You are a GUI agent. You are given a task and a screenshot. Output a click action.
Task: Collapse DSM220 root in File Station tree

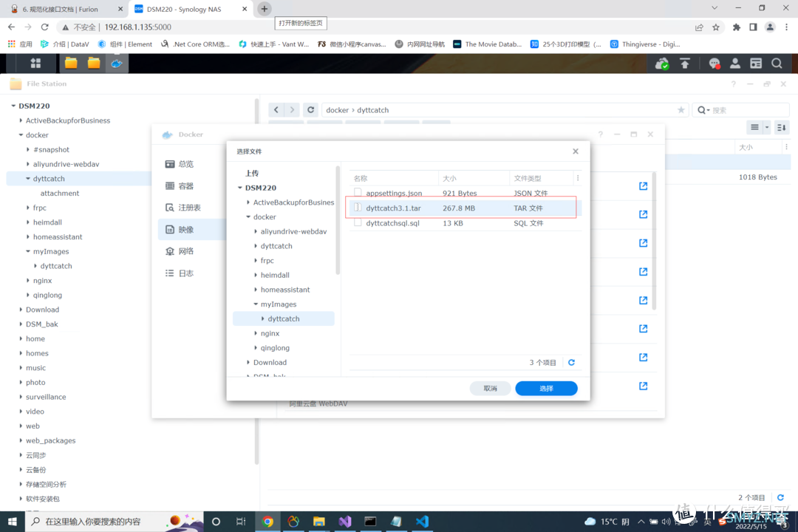(13, 106)
